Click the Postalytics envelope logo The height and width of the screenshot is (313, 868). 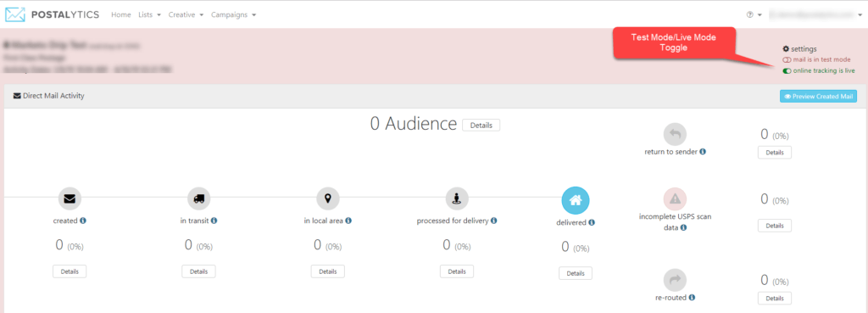click(15, 14)
